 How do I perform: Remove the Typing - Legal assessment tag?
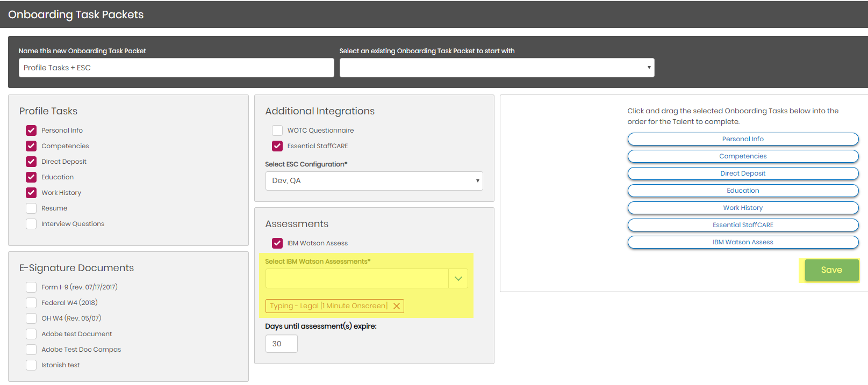point(397,306)
